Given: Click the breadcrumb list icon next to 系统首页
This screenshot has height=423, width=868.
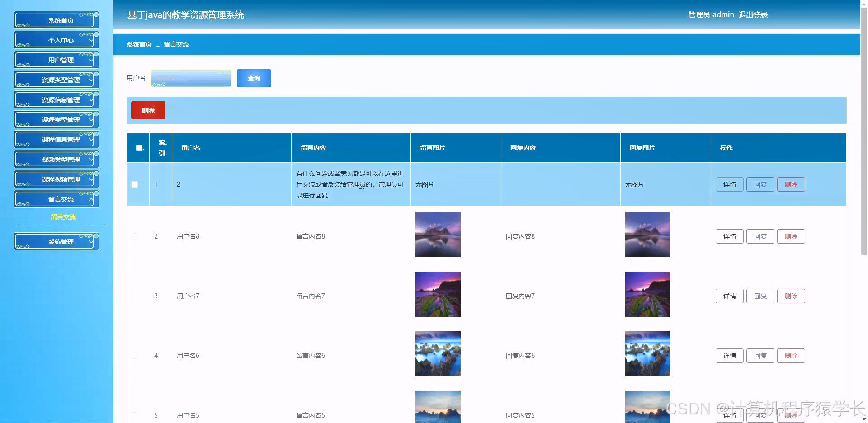Looking at the screenshot, I should 158,44.
